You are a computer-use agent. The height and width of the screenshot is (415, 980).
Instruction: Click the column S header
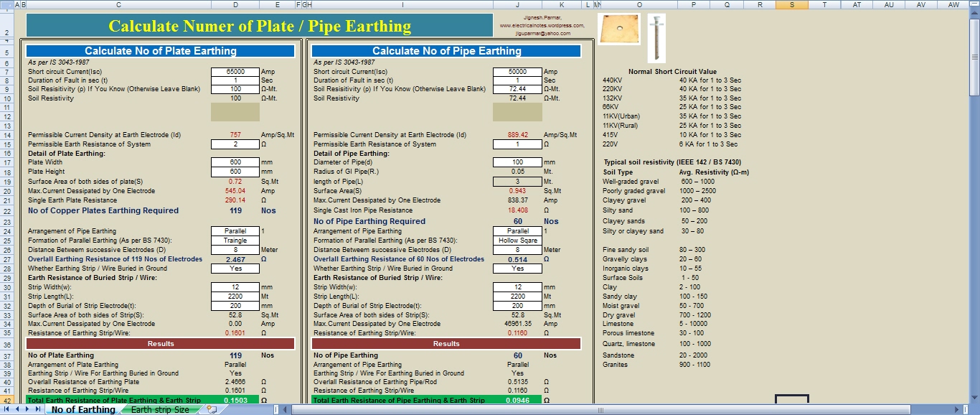tap(791, 4)
